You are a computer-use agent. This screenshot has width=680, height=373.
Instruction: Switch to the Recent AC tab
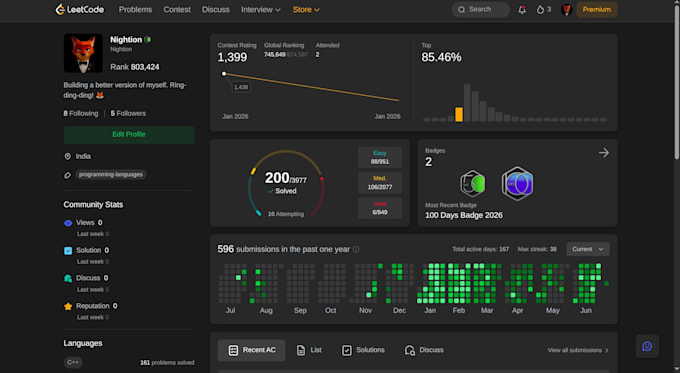click(x=252, y=350)
